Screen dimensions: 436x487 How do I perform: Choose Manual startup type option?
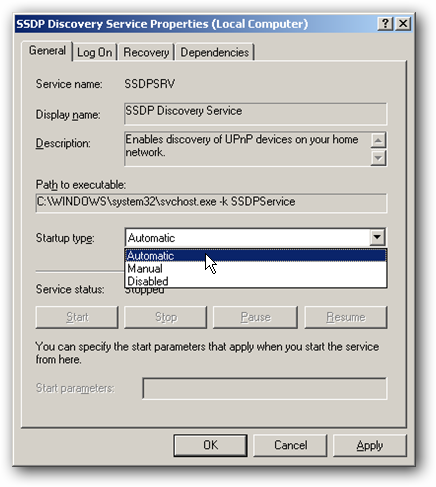[256, 268]
